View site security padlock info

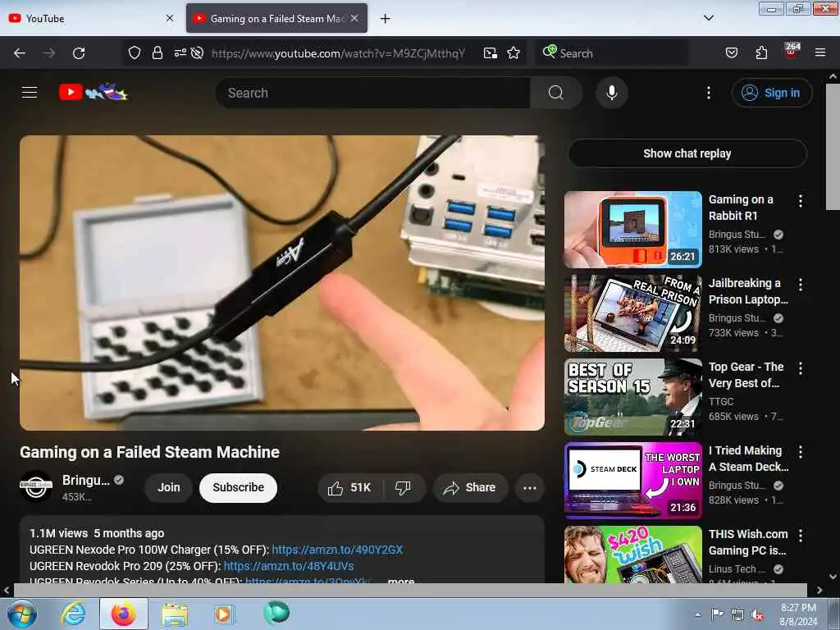point(157,53)
